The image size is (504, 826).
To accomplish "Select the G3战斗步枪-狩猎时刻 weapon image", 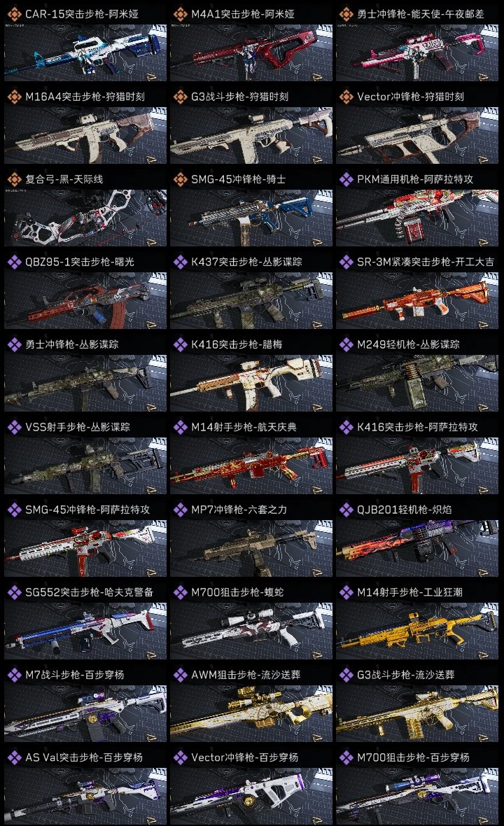I will [251, 135].
